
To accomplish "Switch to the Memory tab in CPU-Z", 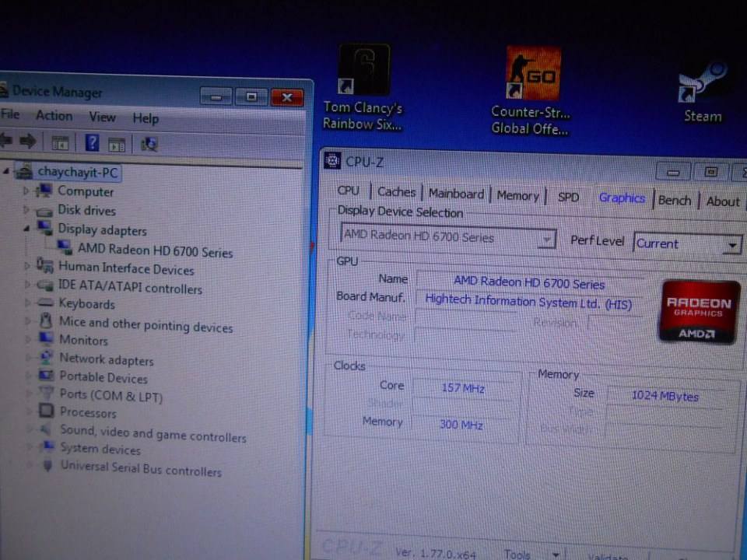I will tap(517, 195).
